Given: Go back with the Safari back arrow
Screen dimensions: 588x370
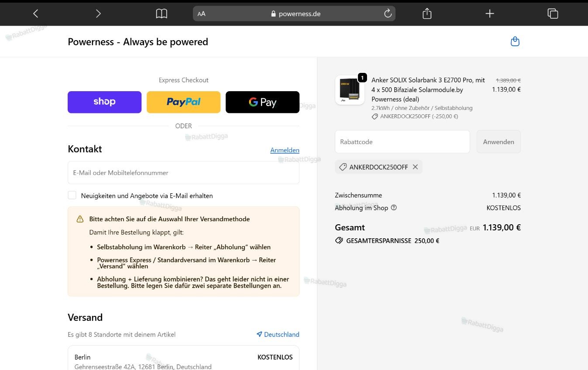Looking at the screenshot, I should pyautogui.click(x=36, y=14).
